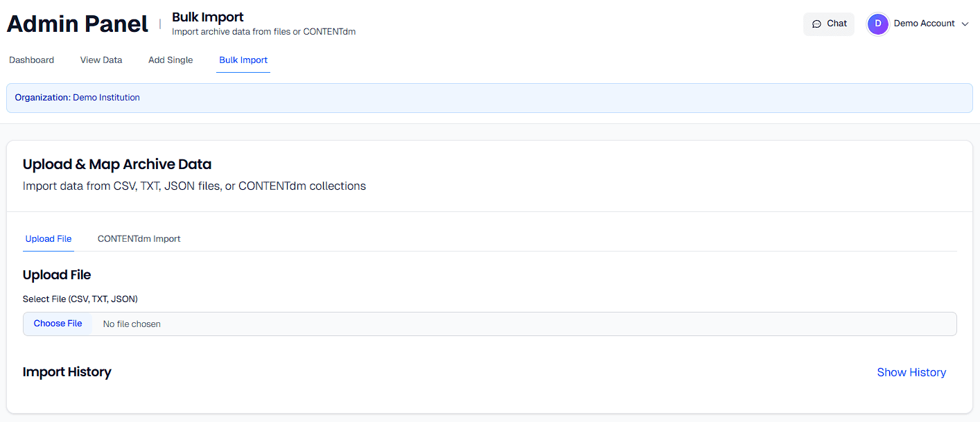Navigate to the Dashboard section
Image resolution: width=980 pixels, height=422 pixels.
point(31,60)
